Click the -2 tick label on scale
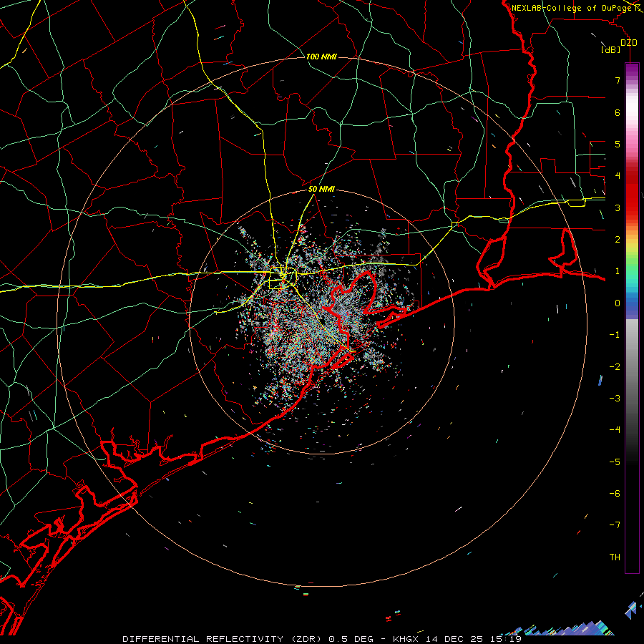Screen dimensions: 644x644 pyautogui.click(x=615, y=367)
